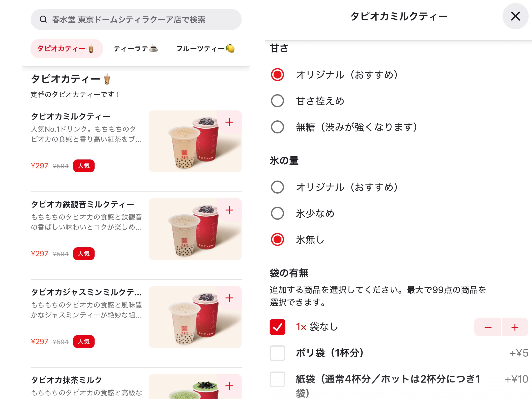Add タピオカ抹茶ミルク with its plus icon
Viewport: 532px width, 399px height.
pyautogui.click(x=229, y=386)
